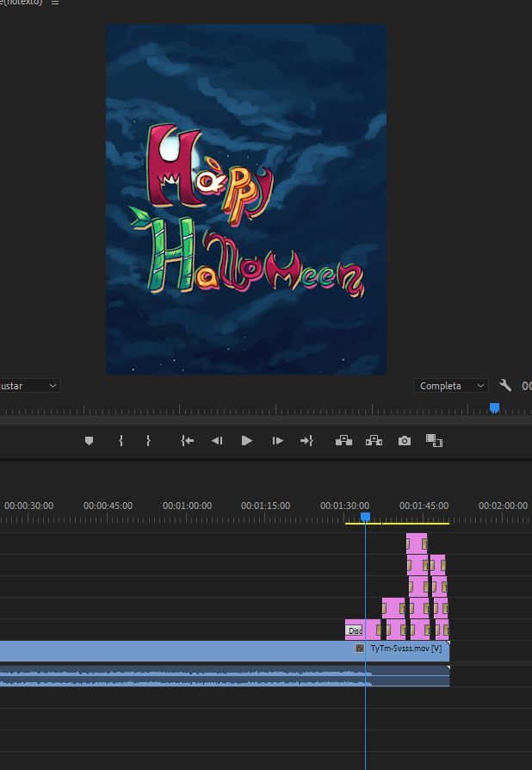Click the fx badge on TyTm-Svsss.mov
This screenshot has width=532, height=770.
[360, 648]
